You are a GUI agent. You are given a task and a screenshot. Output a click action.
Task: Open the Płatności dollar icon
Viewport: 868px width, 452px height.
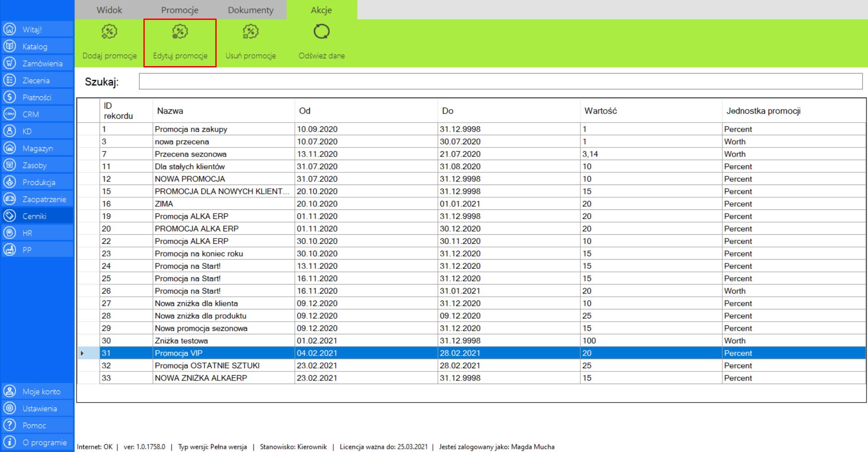9,97
